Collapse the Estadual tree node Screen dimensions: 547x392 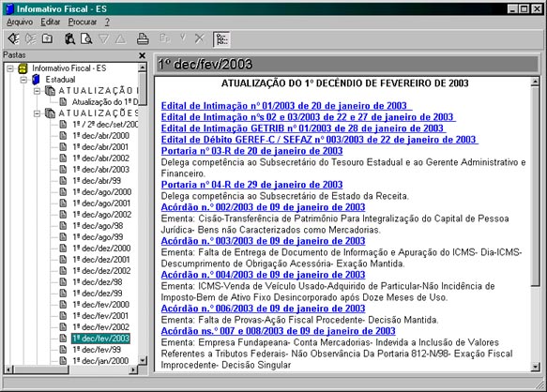23,80
